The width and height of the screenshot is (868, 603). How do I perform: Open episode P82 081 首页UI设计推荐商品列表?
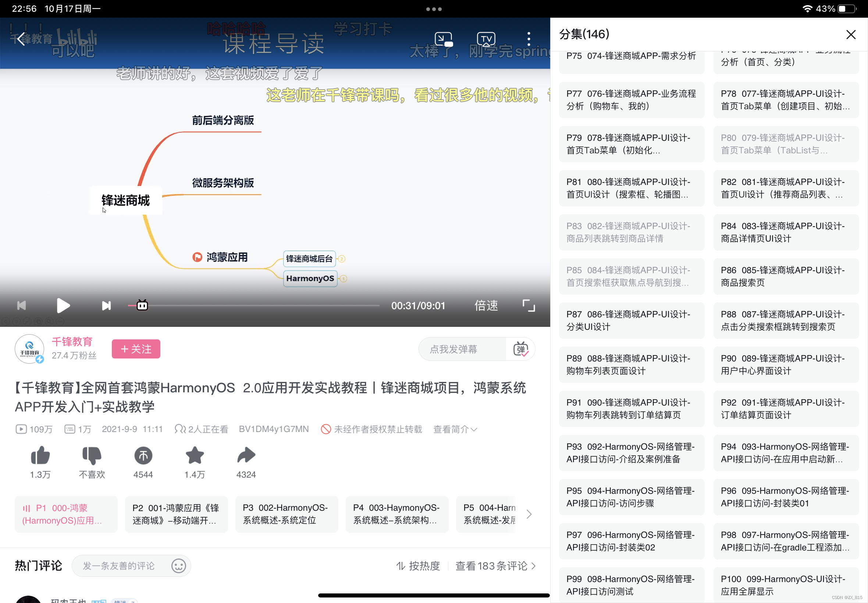[786, 188]
